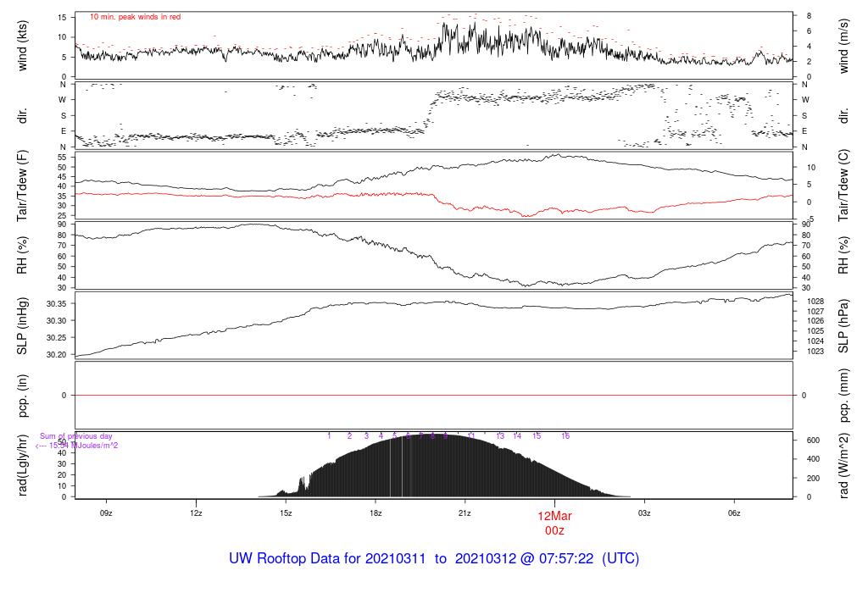This screenshot has height=593, width=868.
Task: Select the 'SLP (hPa)' right axis label
Action: [844, 326]
